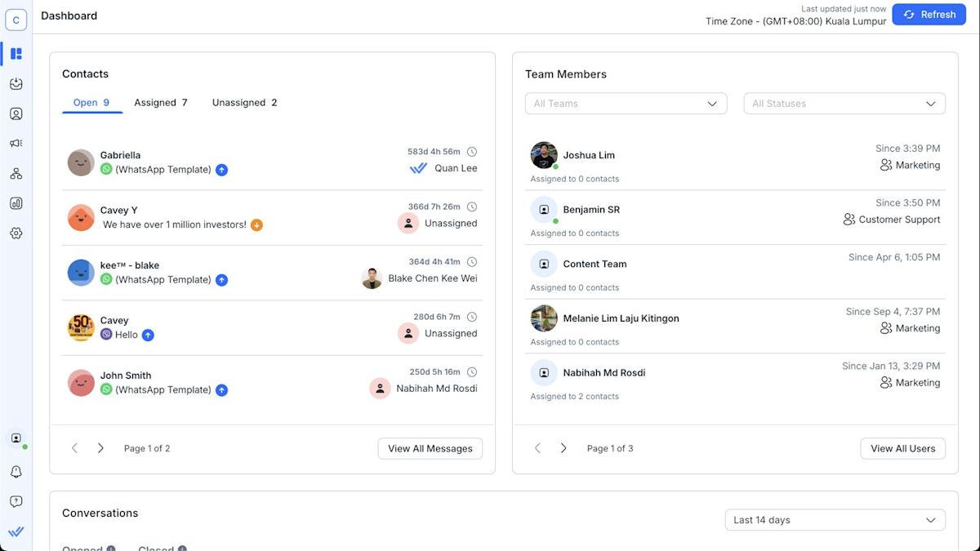Click View All Users button
The height and width of the screenshot is (551, 980).
902,448
